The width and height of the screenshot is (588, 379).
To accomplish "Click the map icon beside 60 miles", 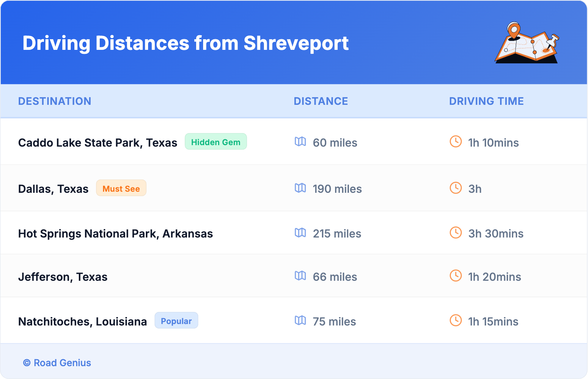I will pos(300,141).
